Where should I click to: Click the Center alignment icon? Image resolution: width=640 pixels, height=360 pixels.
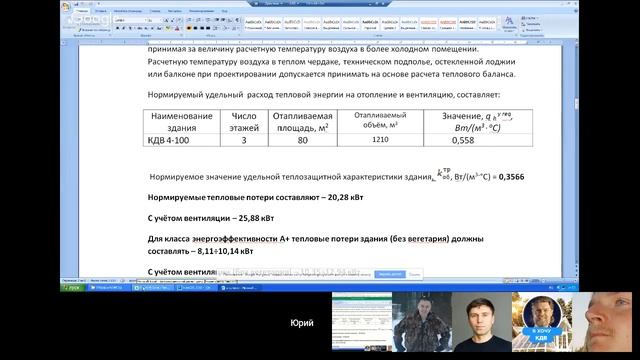(196, 28)
